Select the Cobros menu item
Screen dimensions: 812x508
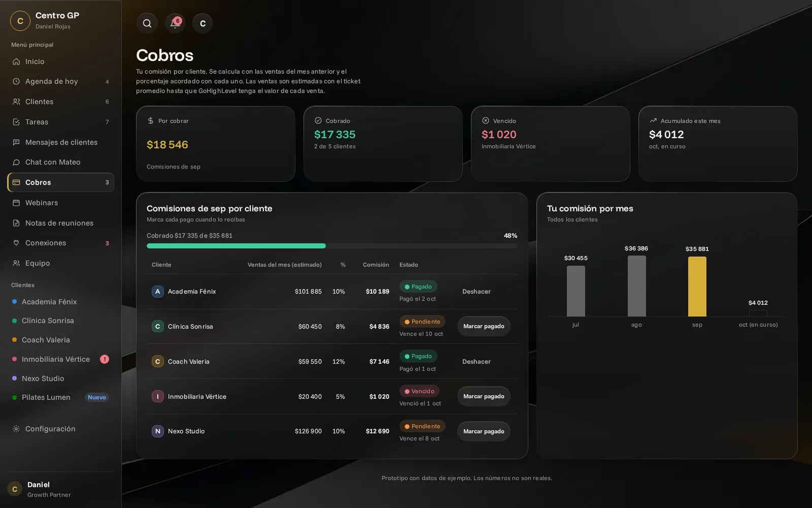(61, 182)
